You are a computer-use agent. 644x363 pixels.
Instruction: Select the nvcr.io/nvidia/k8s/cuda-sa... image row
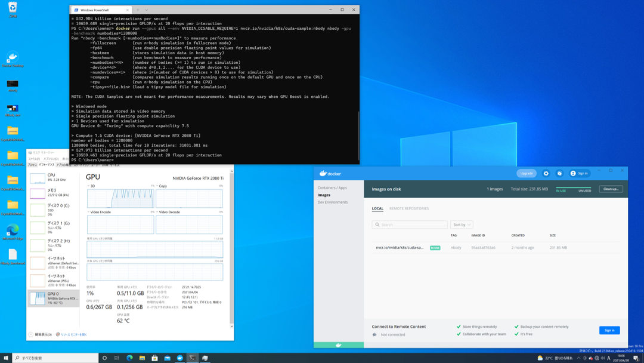click(496, 248)
